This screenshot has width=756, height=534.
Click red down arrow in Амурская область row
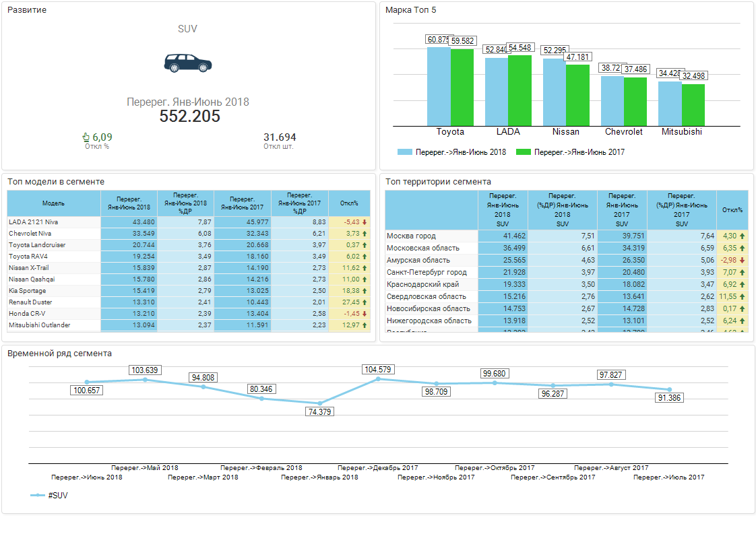743,260
